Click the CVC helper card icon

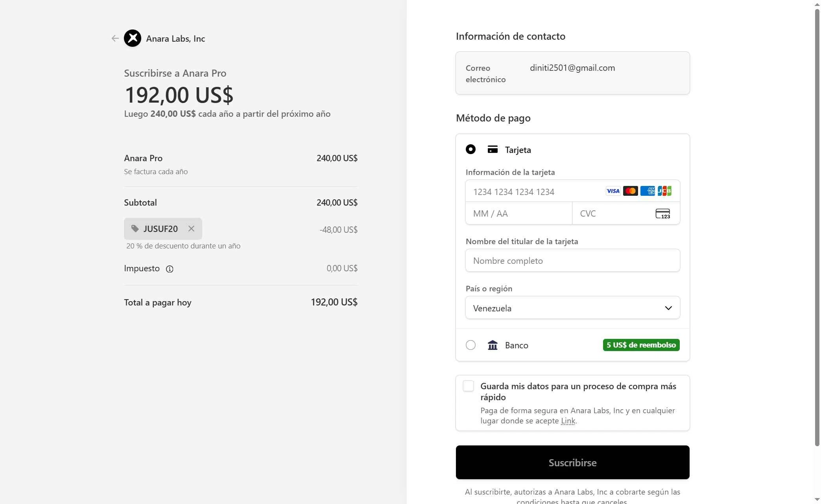coord(663,213)
